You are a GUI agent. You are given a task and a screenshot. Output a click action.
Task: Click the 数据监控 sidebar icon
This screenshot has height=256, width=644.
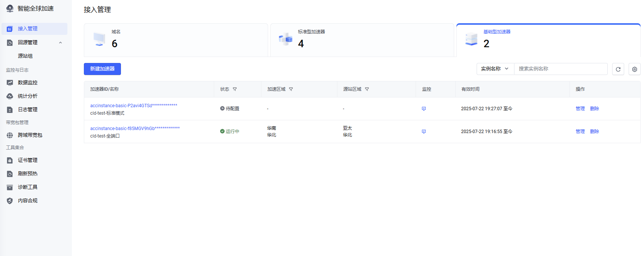click(10, 82)
